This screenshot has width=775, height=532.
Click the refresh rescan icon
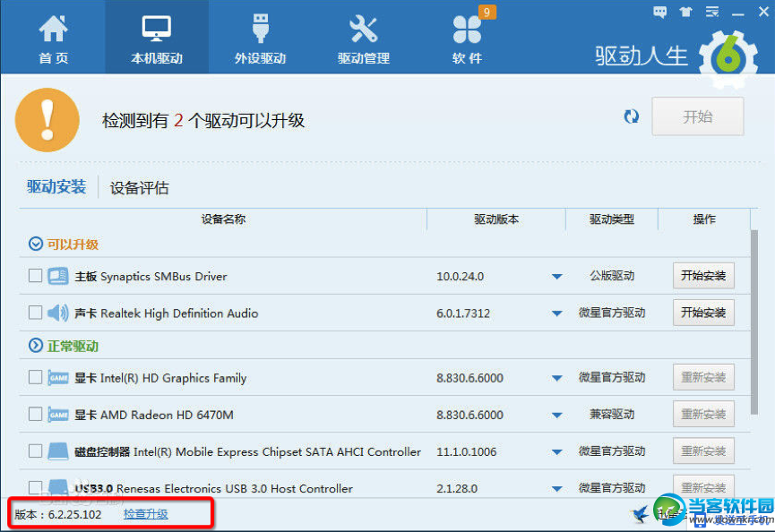click(631, 116)
